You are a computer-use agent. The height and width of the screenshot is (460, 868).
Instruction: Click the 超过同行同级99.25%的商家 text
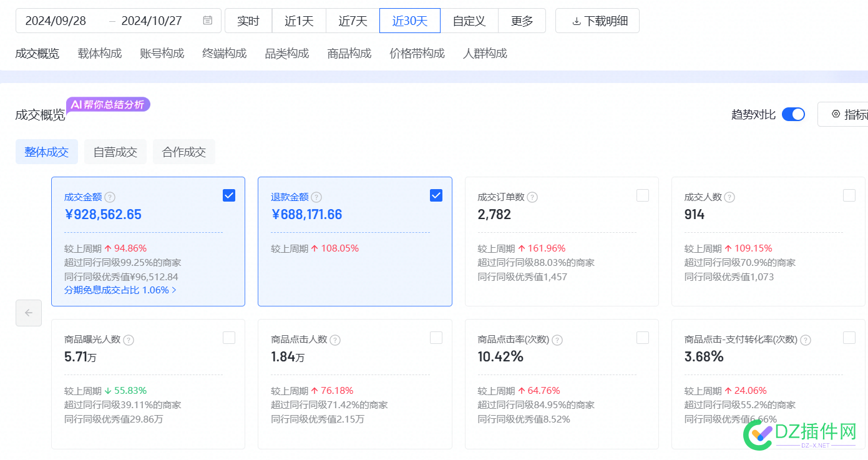click(123, 263)
